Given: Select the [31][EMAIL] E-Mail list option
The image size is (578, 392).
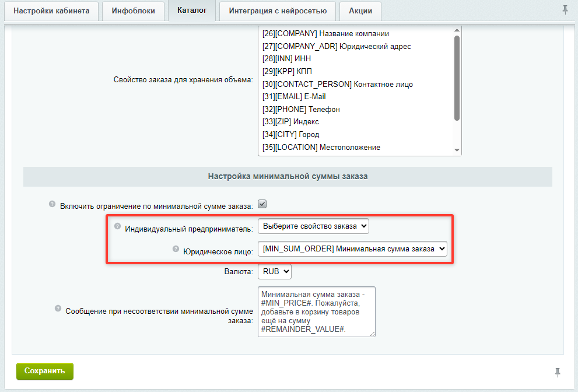Looking at the screenshot, I should click(294, 97).
